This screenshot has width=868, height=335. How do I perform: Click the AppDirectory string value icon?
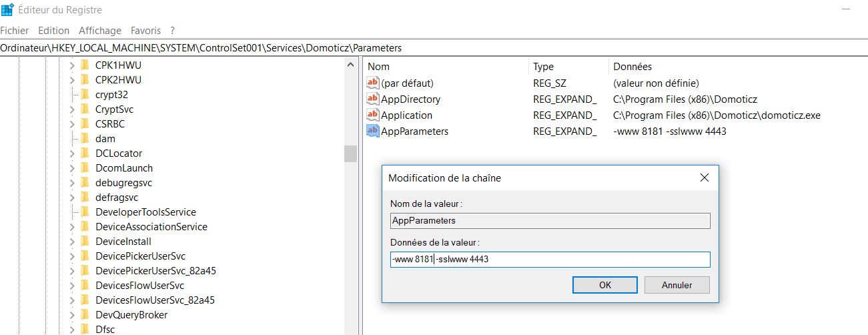pyautogui.click(x=373, y=99)
